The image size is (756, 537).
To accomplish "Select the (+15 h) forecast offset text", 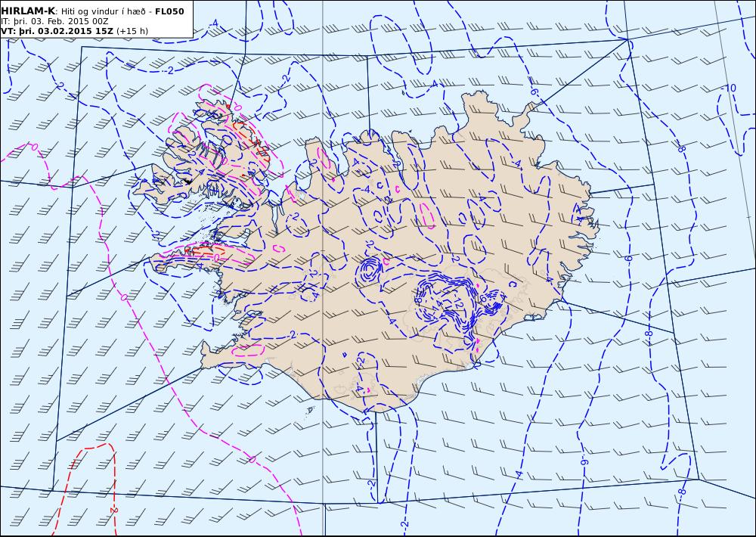I will tap(132, 31).
